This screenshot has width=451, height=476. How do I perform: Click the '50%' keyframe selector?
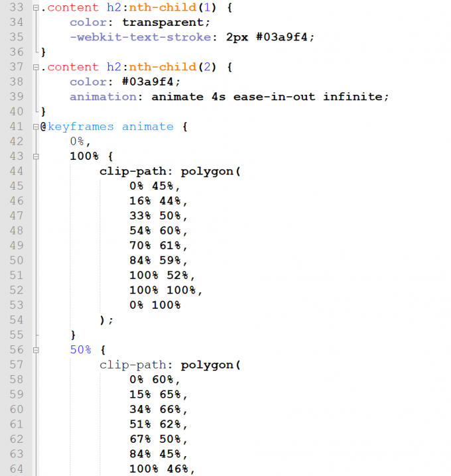[x=80, y=350]
